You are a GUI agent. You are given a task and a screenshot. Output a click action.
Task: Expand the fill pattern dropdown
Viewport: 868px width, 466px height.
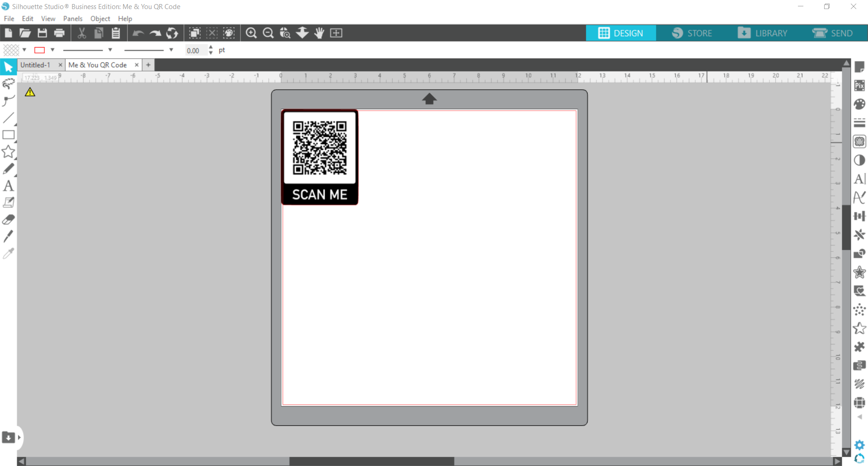[x=24, y=50]
